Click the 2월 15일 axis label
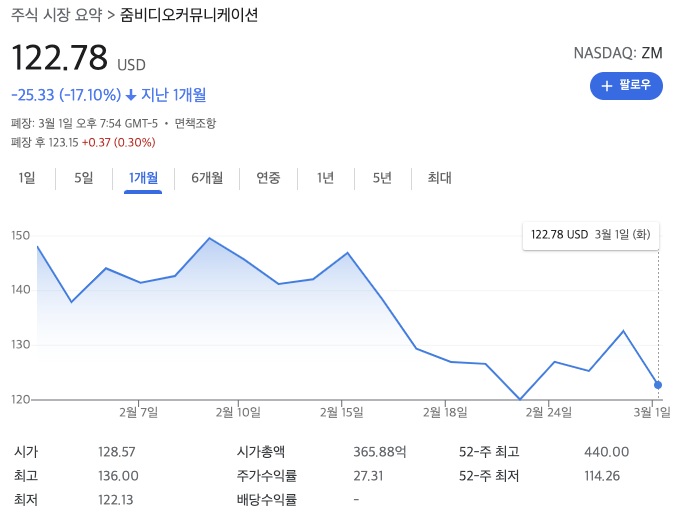690x520 pixels. [341, 413]
